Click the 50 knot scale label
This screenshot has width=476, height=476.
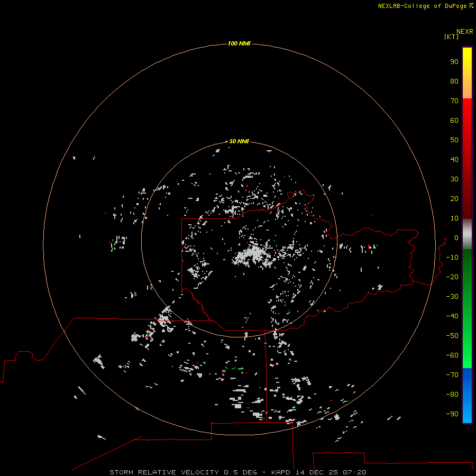click(454, 140)
